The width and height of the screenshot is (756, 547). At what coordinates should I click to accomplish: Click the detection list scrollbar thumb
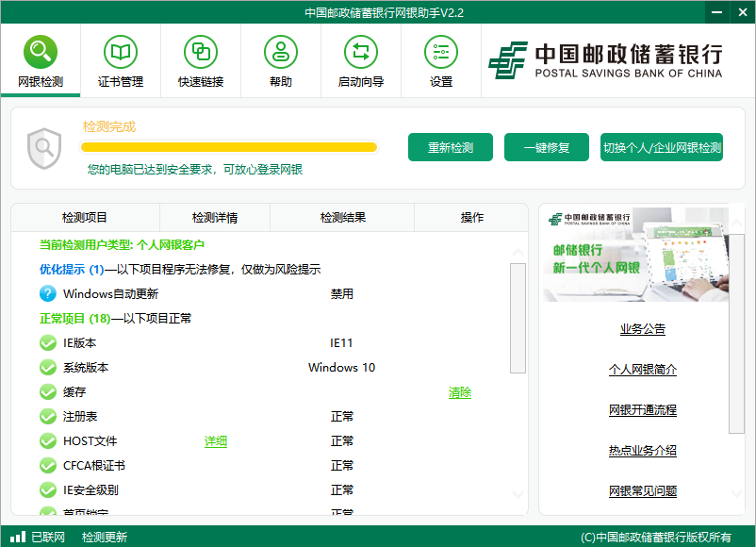[x=518, y=318]
